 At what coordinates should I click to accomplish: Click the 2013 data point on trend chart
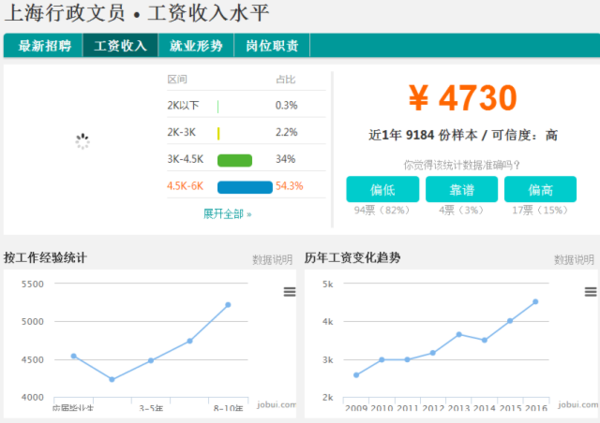tap(459, 334)
